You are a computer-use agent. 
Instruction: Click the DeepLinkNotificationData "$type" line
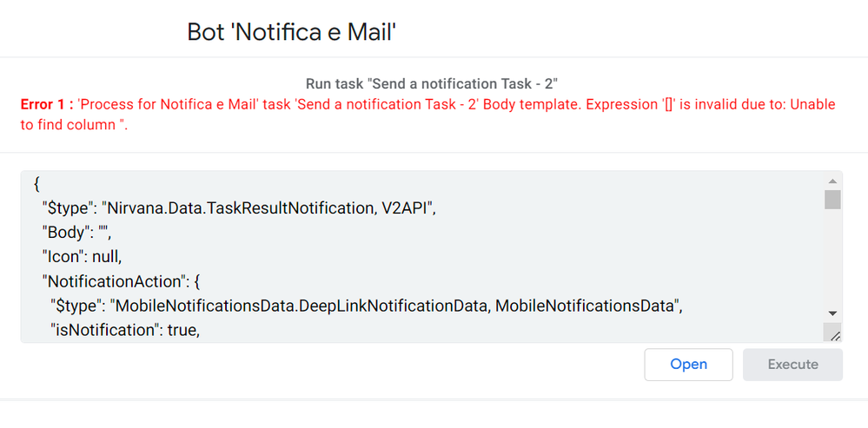367,306
